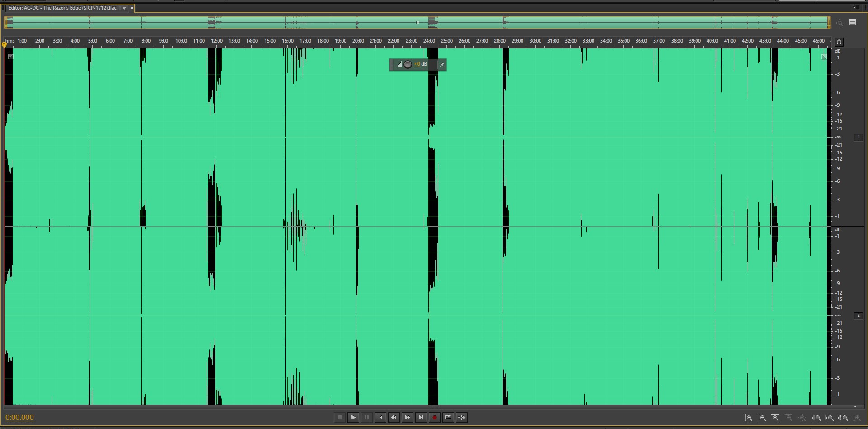Zoom to the current selection
Screen dimensions: 868x429
point(843,418)
